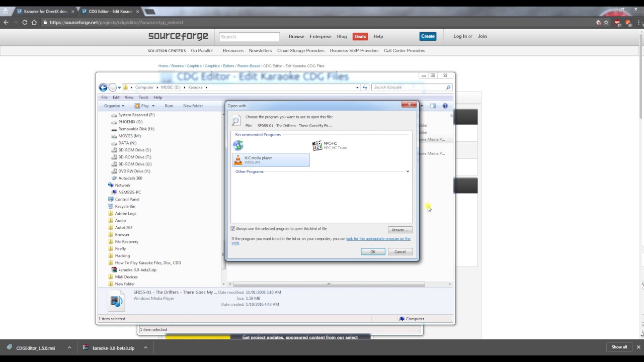Reload the page in Chrome
Image resolution: width=644 pixels, height=362 pixels.
(x=25, y=23)
